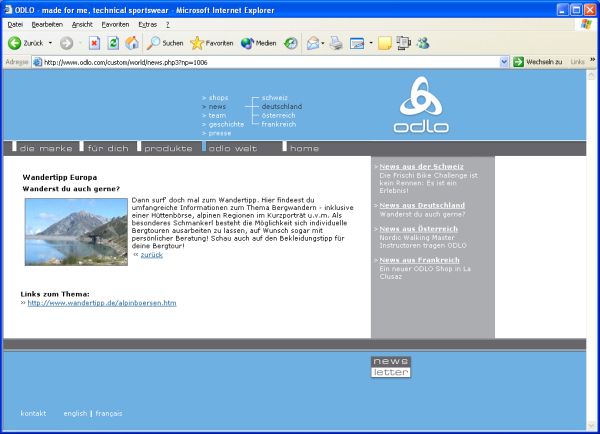Click the mountain lake thumbnail image
The width and height of the screenshot is (600, 434).
(76, 231)
